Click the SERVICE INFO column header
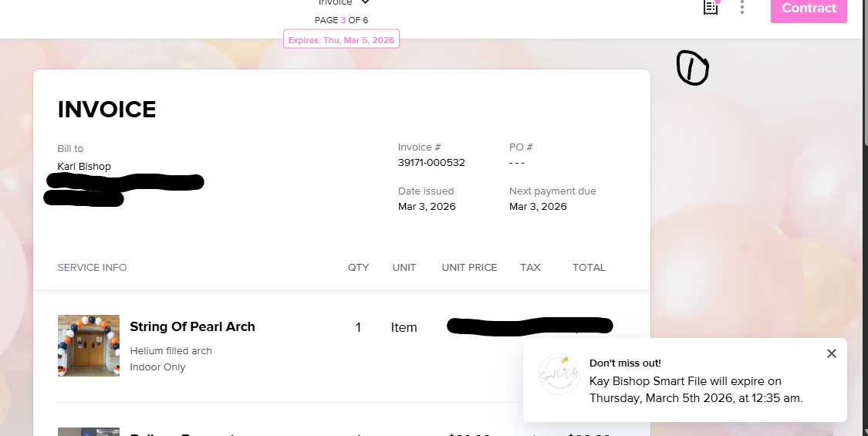The height and width of the screenshot is (436, 868). pos(92,268)
